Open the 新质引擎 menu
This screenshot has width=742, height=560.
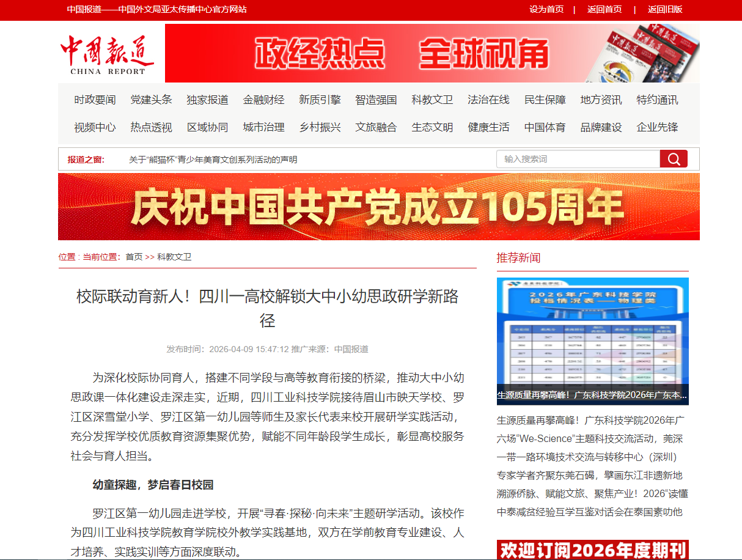pyautogui.click(x=320, y=100)
